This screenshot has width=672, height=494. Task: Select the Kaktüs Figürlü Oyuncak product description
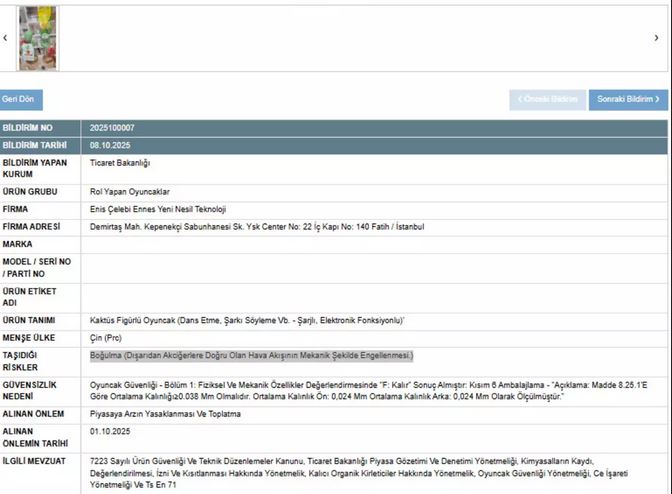[246, 320]
